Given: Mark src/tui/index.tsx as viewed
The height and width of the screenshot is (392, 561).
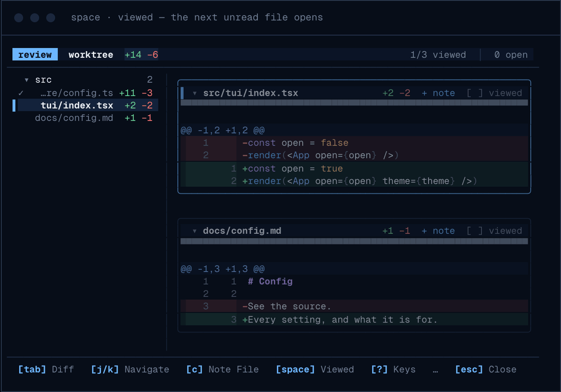Looking at the screenshot, I should (x=494, y=93).
